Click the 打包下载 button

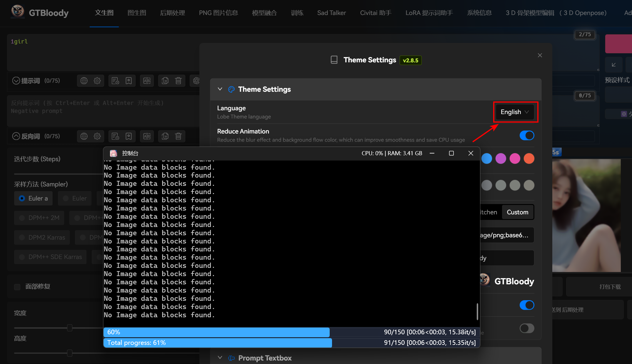click(x=610, y=287)
